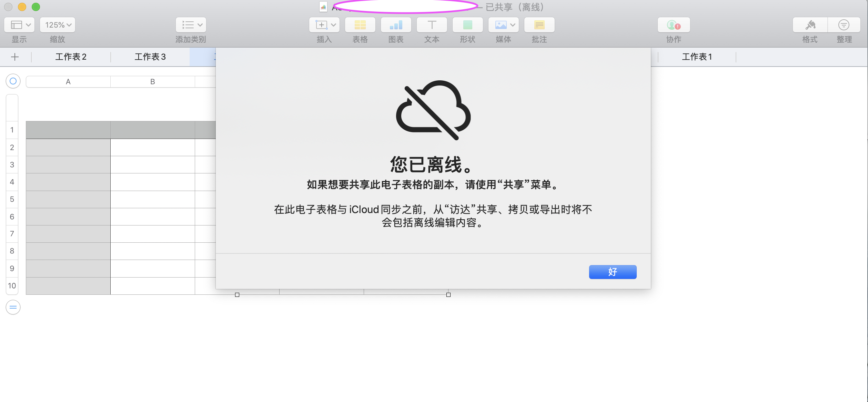Viewport: 868px width, 402px height.
Task: Switch to the 工作表 1 sheet tab
Action: tap(697, 57)
